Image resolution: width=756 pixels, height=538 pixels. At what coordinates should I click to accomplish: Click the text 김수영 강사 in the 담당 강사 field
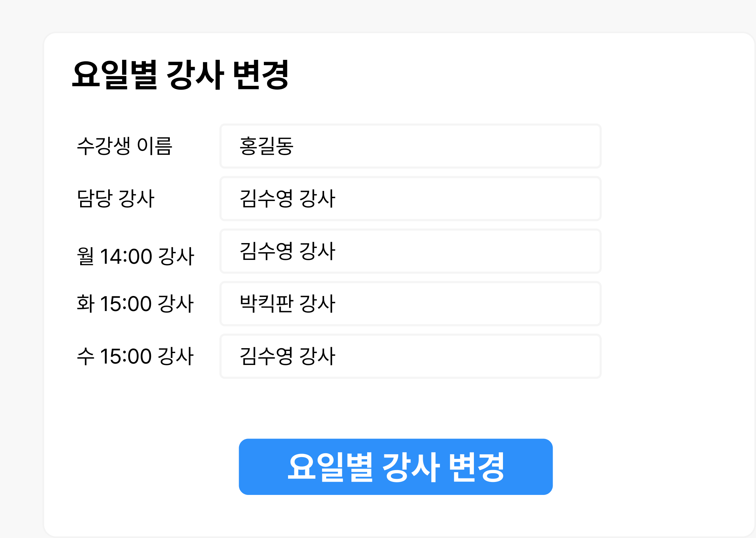(x=287, y=198)
